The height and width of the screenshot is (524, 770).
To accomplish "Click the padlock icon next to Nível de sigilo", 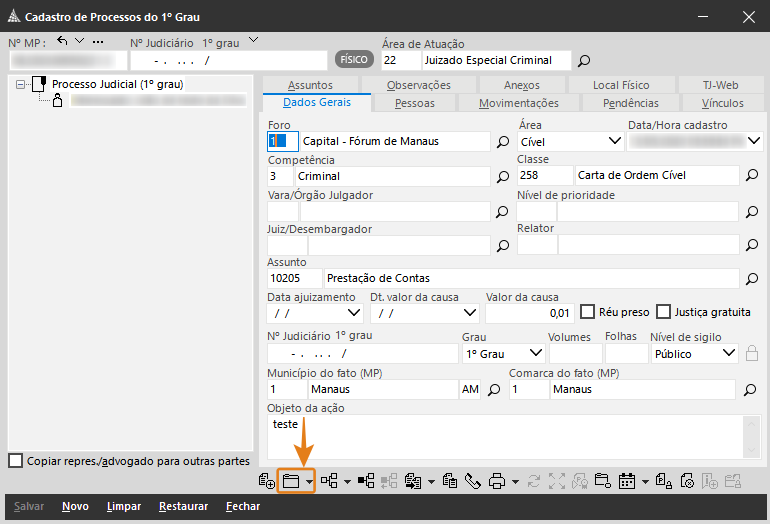I will coord(752,353).
